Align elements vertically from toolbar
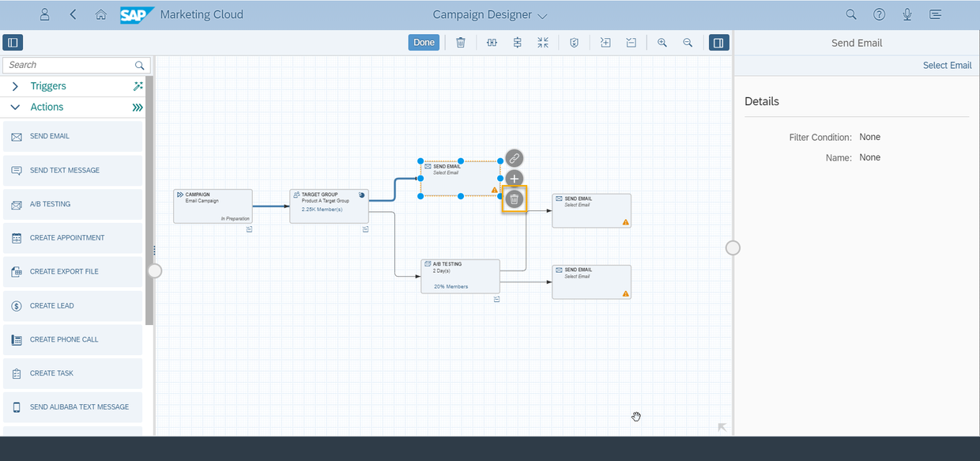 [x=518, y=43]
